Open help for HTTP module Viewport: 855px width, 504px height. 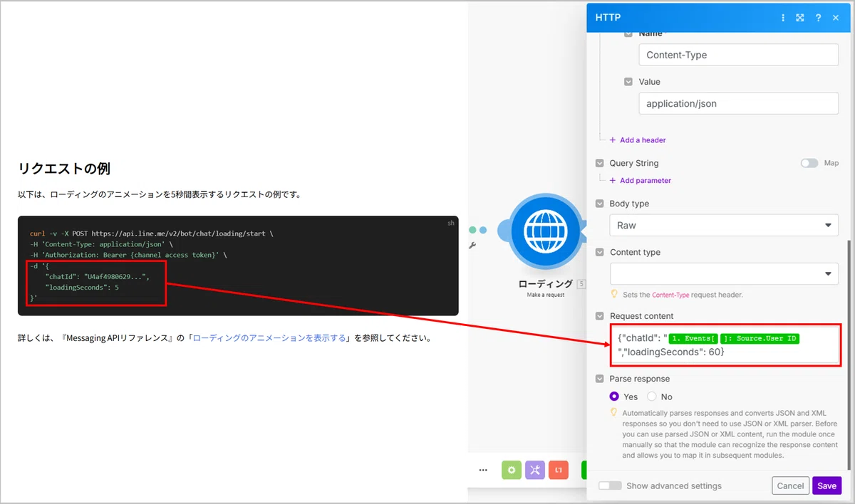[818, 18]
